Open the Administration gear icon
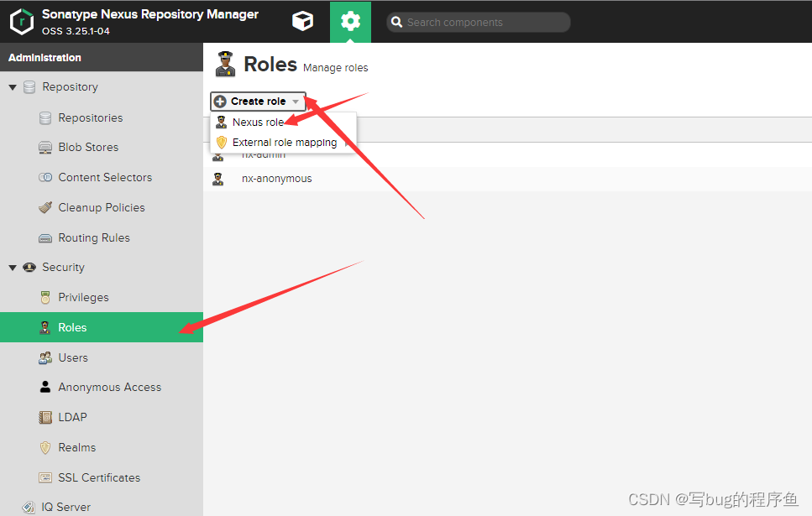 [351, 22]
